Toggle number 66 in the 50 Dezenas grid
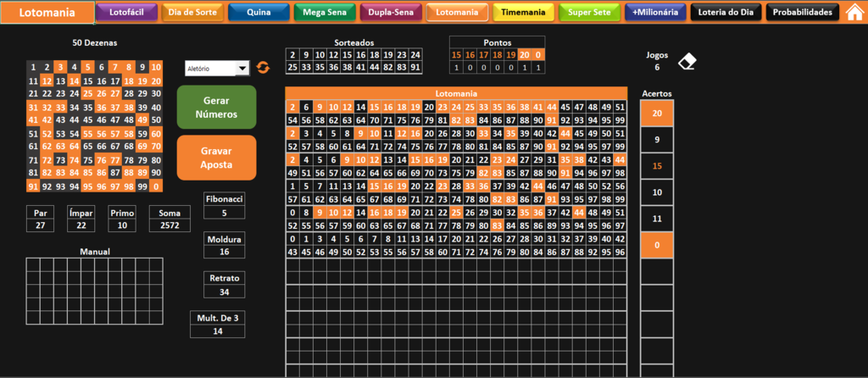The height and width of the screenshot is (378, 868). (x=102, y=147)
